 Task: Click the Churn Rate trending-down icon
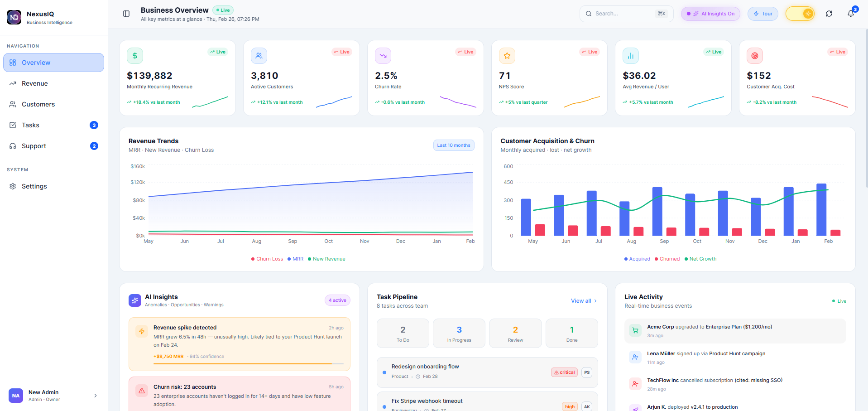click(383, 56)
